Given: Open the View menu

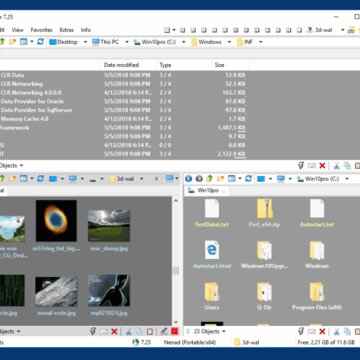Looking at the screenshot, I should (x=18, y=30).
